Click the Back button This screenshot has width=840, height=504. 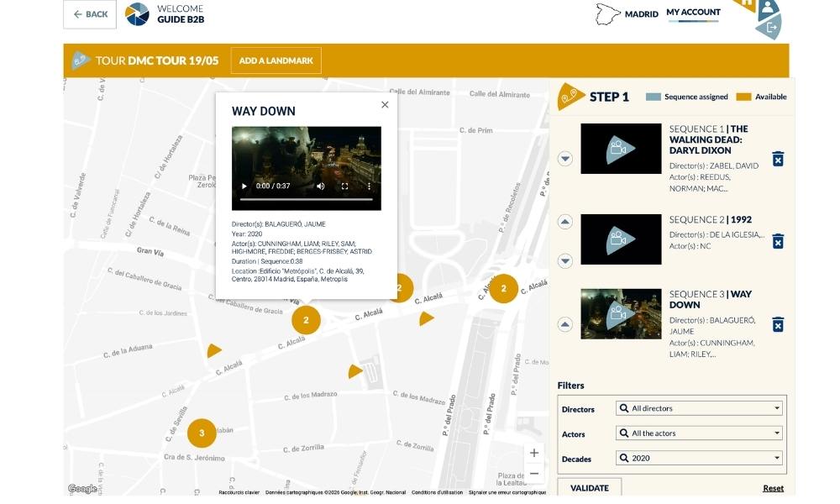[90, 14]
